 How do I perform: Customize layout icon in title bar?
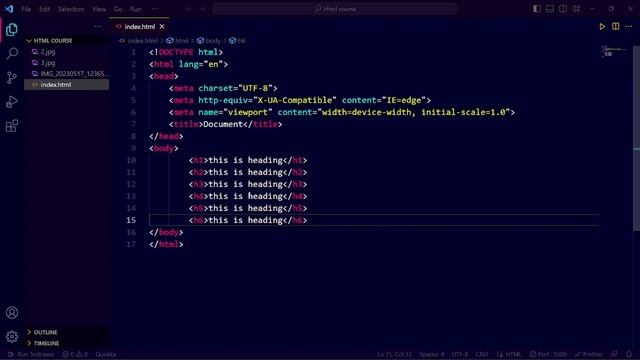pyautogui.click(x=576, y=9)
